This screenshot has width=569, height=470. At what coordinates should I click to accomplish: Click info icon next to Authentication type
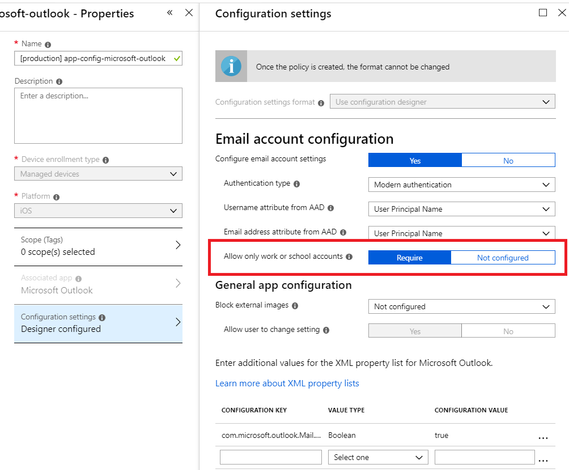click(x=296, y=184)
